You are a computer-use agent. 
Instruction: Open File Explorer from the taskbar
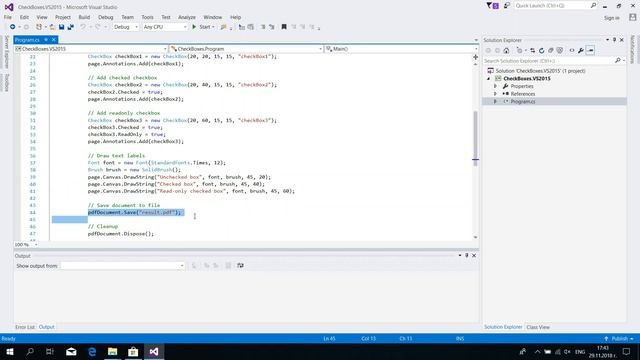112,352
